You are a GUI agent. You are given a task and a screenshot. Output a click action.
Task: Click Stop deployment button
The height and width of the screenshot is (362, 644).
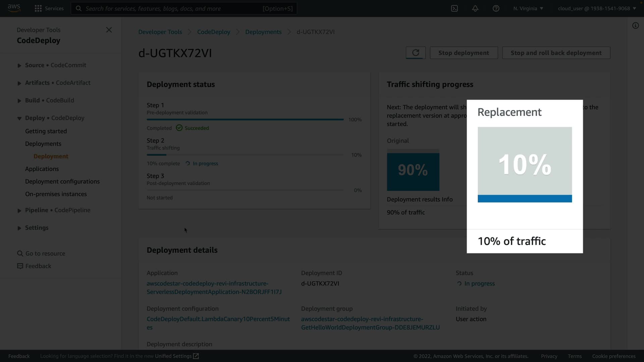464,53
